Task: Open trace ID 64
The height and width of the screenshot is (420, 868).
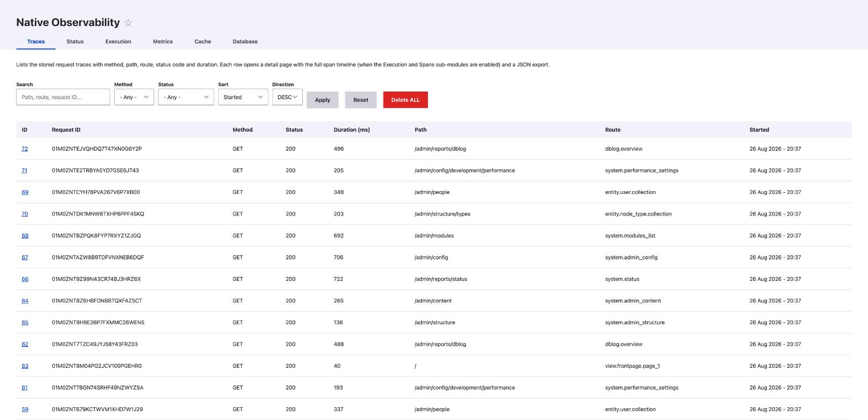Action: click(25, 301)
